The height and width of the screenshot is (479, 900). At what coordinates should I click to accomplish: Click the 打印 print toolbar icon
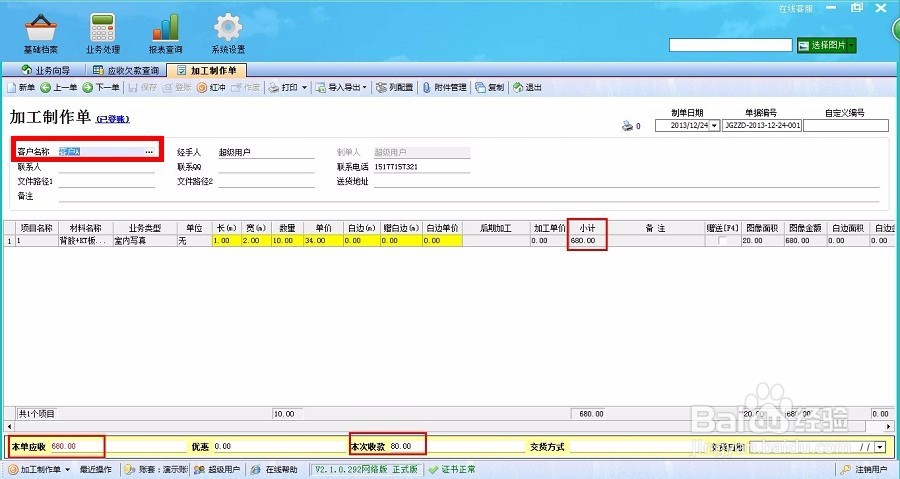click(284, 87)
